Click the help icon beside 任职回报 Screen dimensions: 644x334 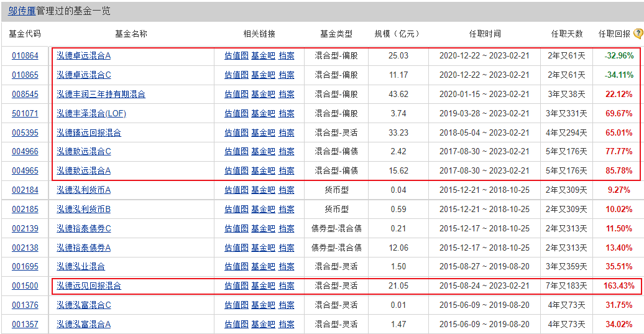[638, 34]
